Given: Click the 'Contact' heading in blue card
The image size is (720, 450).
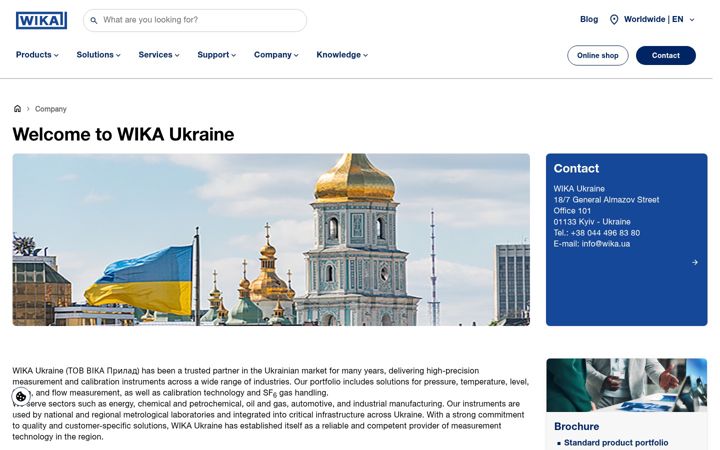Looking at the screenshot, I should (x=576, y=169).
